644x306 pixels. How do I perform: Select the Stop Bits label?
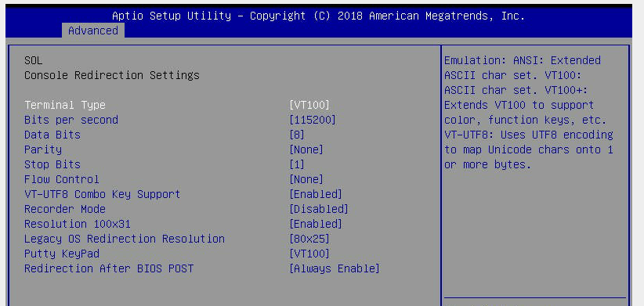[x=52, y=164]
